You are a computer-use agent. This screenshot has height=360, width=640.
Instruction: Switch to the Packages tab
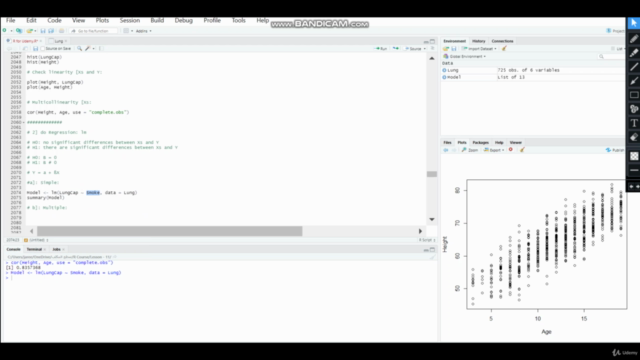[x=480, y=142]
